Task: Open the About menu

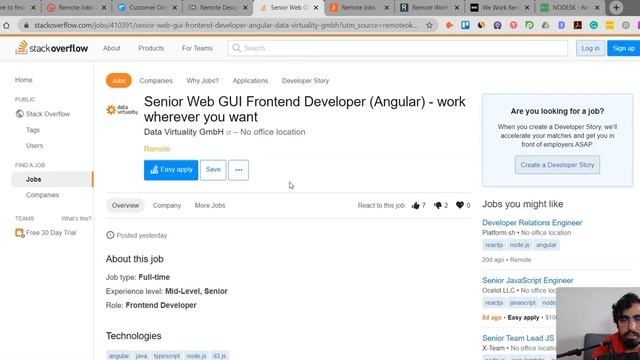Action: pyautogui.click(x=111, y=48)
